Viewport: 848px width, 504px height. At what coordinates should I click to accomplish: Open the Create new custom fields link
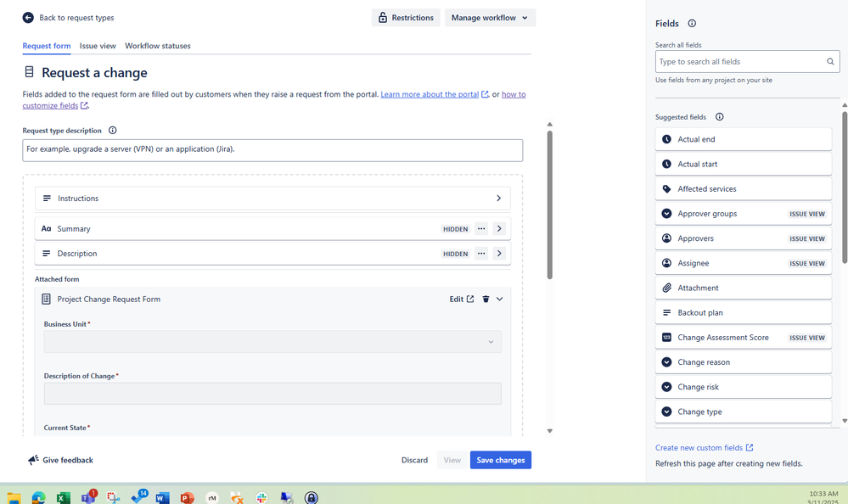(x=699, y=447)
